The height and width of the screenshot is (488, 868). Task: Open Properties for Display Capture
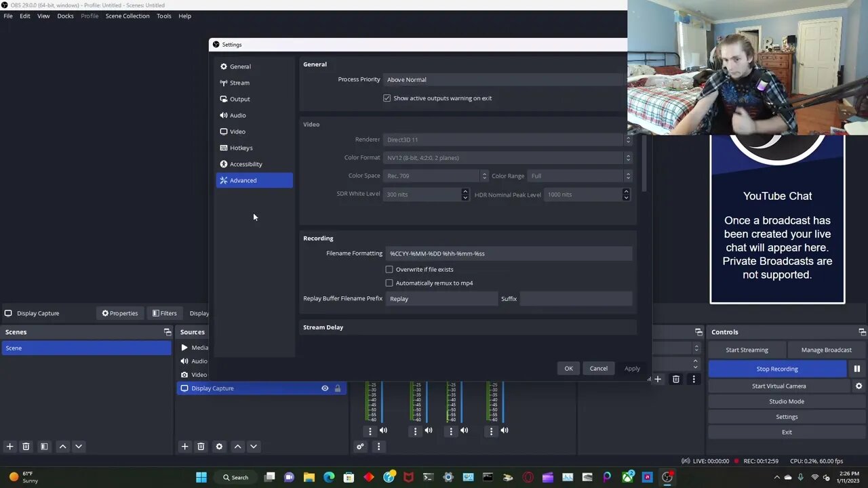(x=120, y=313)
